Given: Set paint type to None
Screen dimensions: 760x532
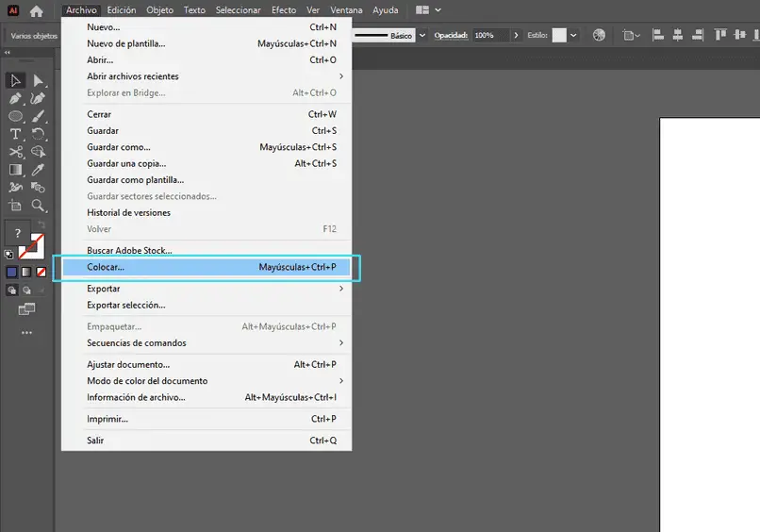Looking at the screenshot, I should (x=41, y=272).
